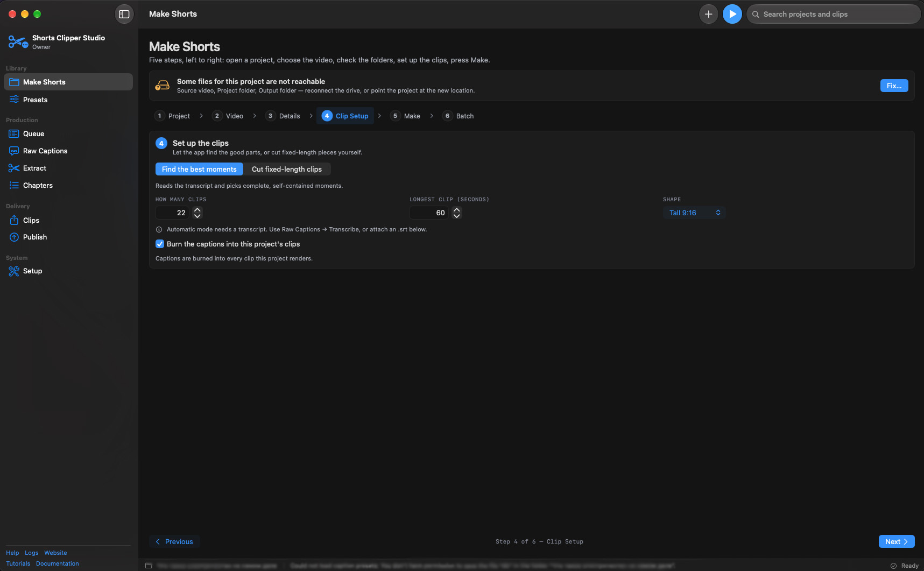This screenshot has height=571, width=924.
Task: Click the Previous button
Action: click(174, 541)
